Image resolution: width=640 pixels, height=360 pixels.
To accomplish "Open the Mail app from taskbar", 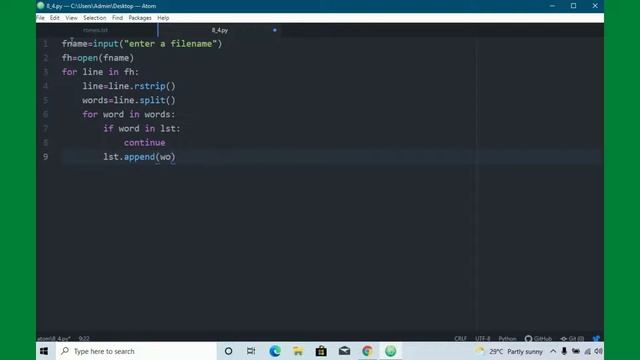I will (x=344, y=351).
